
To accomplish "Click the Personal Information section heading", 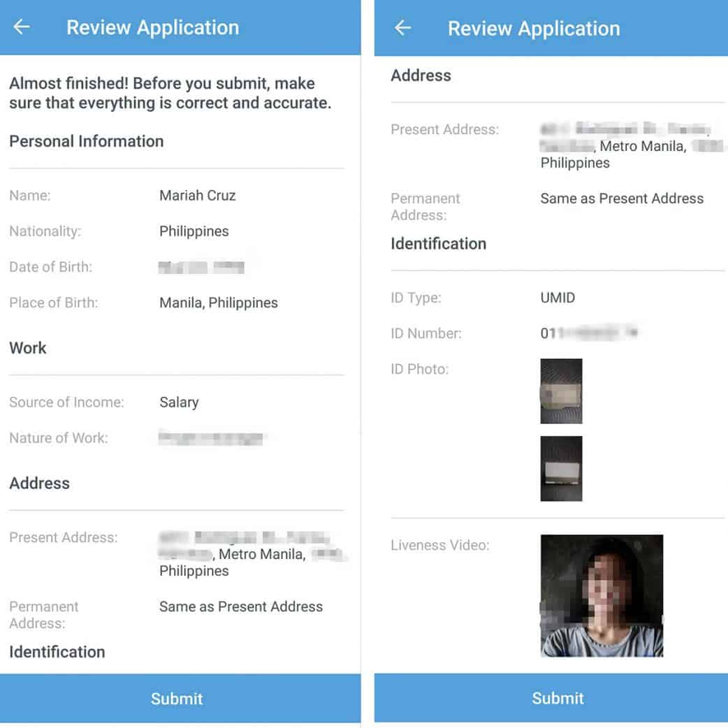I will click(x=86, y=141).
